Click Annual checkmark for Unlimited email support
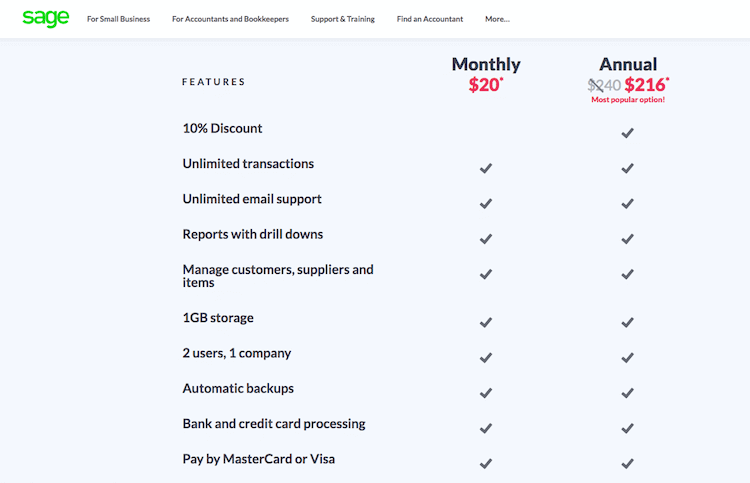Viewport: 750px width, 483px height. 627,203
